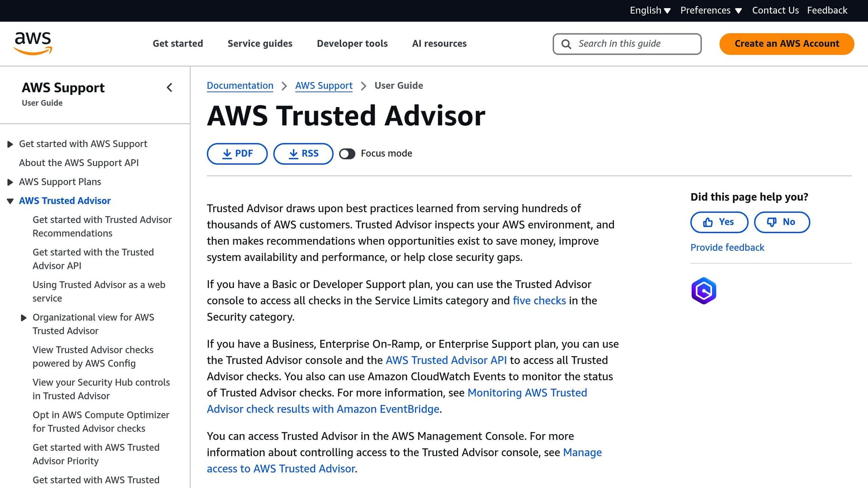868x488 pixels.
Task: Select About the AWS Support API
Action: 79,163
